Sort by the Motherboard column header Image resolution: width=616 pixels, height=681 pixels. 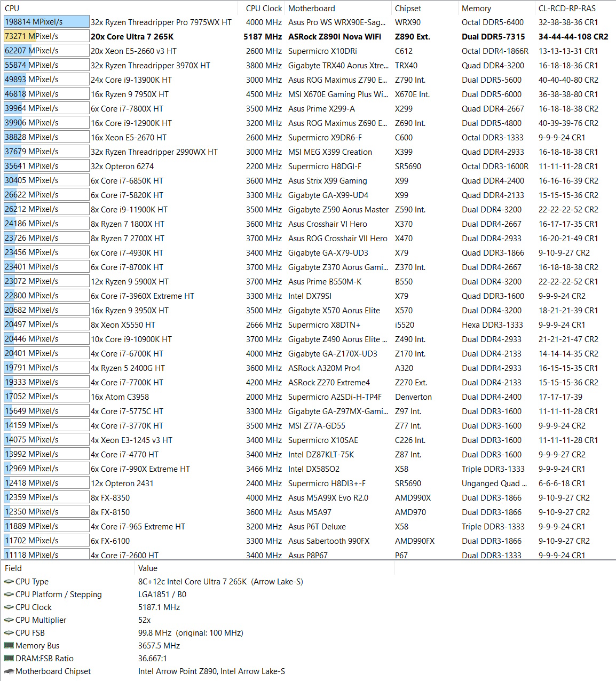point(338,9)
